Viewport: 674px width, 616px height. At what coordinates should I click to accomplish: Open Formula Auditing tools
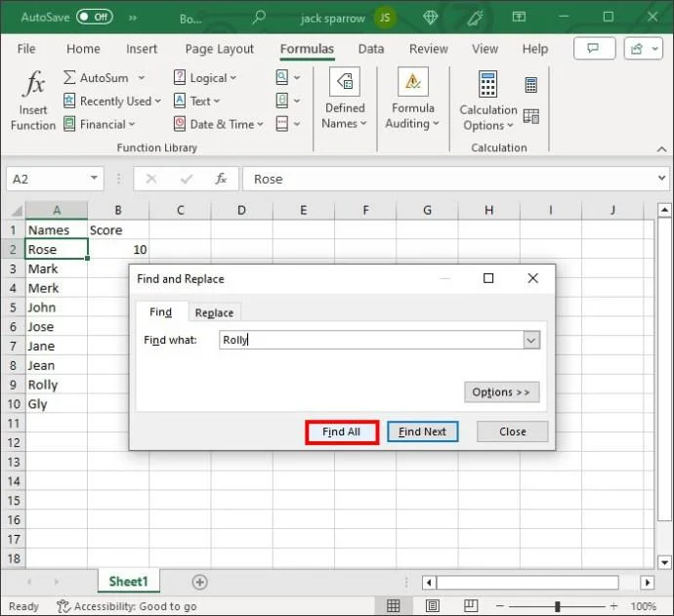tap(413, 101)
